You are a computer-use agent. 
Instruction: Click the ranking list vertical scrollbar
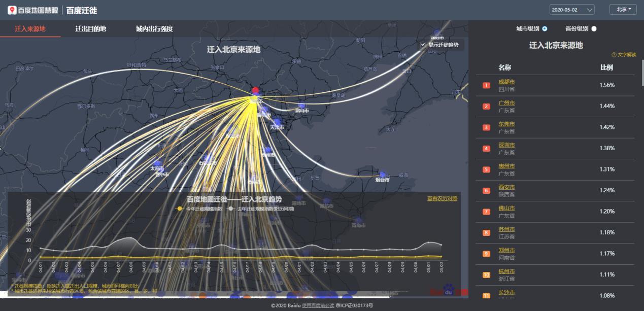click(x=642, y=73)
